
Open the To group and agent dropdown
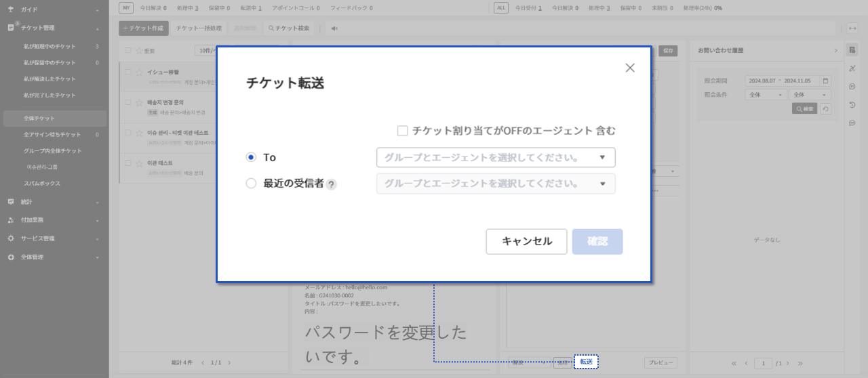pyautogui.click(x=496, y=157)
